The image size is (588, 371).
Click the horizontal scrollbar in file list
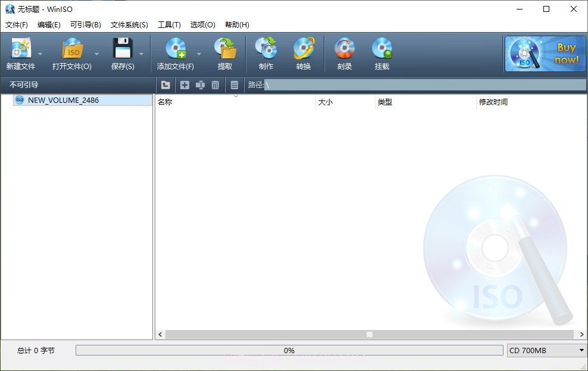pos(369,335)
